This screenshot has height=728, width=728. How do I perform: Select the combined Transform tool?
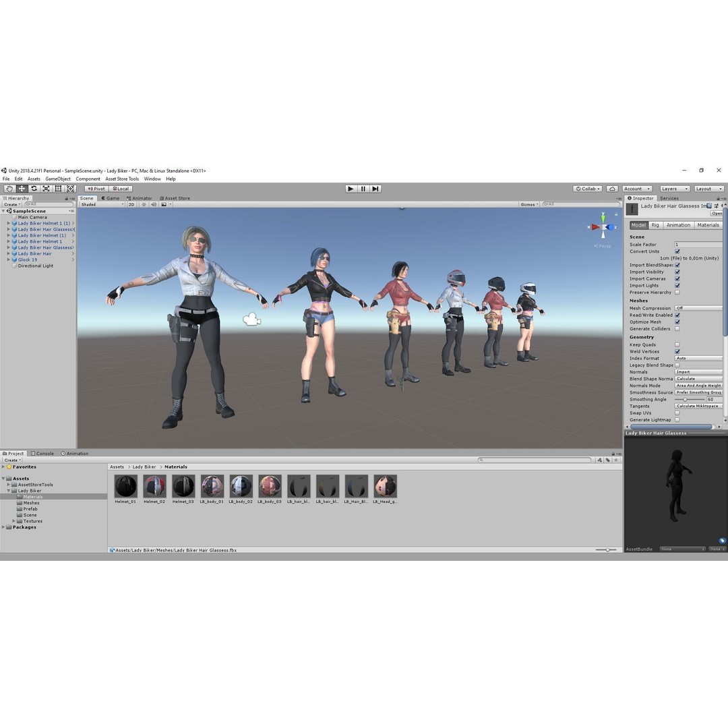pyautogui.click(x=71, y=189)
